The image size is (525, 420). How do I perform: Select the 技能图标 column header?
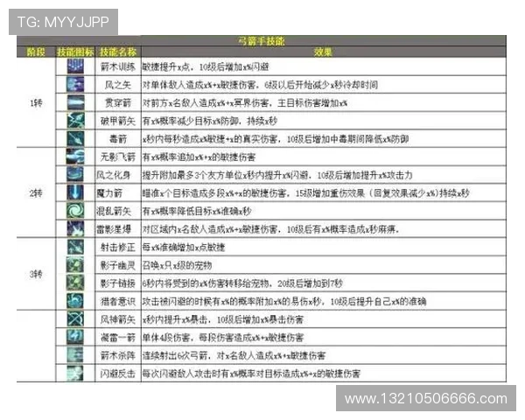coord(75,52)
